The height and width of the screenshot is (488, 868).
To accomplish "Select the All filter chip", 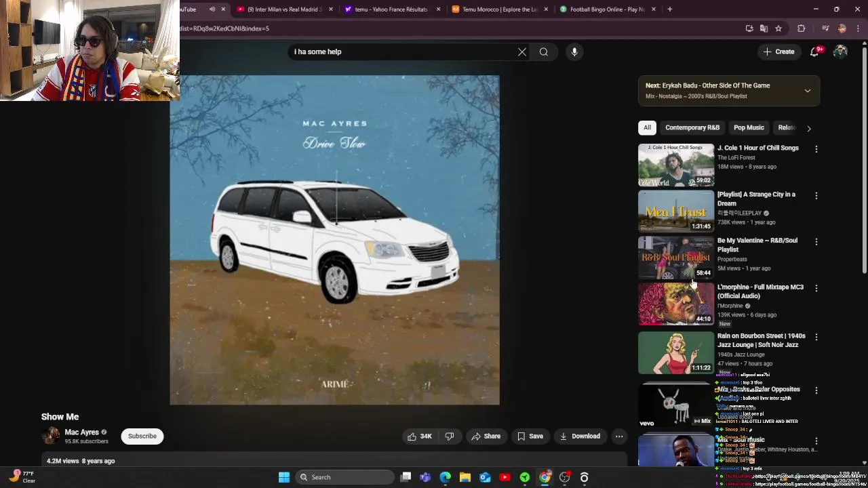I will [x=647, y=127].
